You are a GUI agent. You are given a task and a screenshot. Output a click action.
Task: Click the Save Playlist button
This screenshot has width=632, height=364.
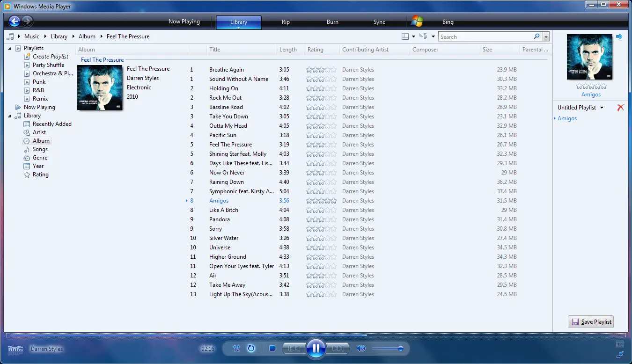coord(591,322)
